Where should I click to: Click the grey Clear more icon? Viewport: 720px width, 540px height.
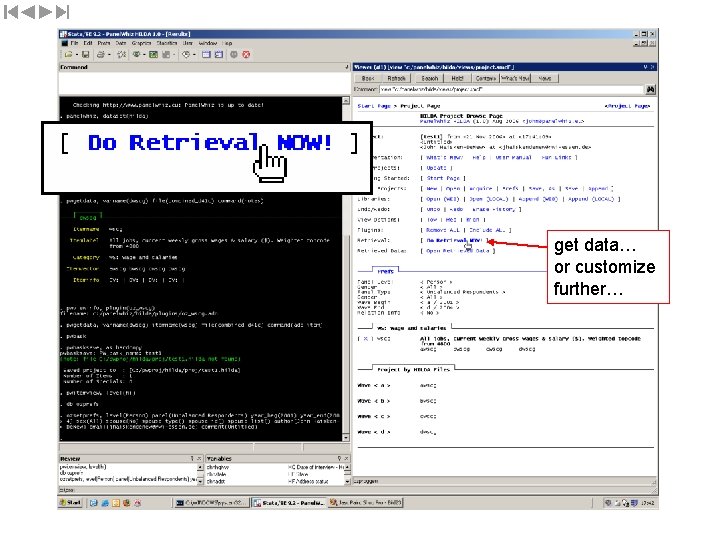[234, 55]
